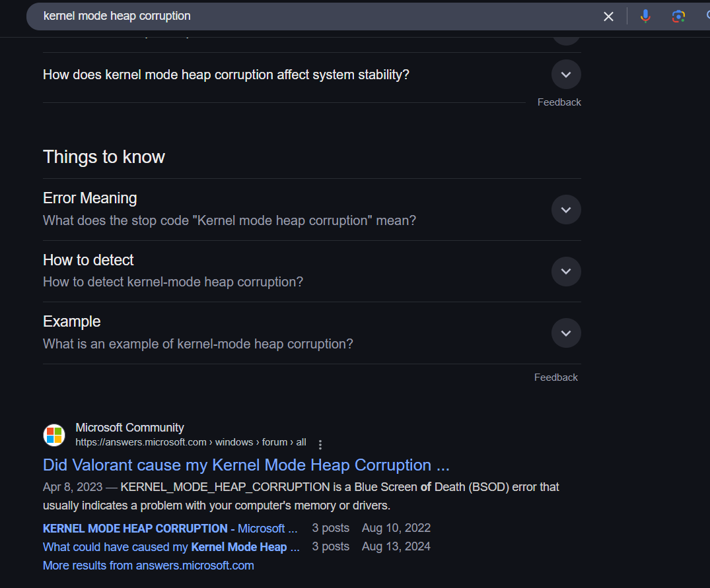Open Google Lens image search icon

(x=678, y=16)
